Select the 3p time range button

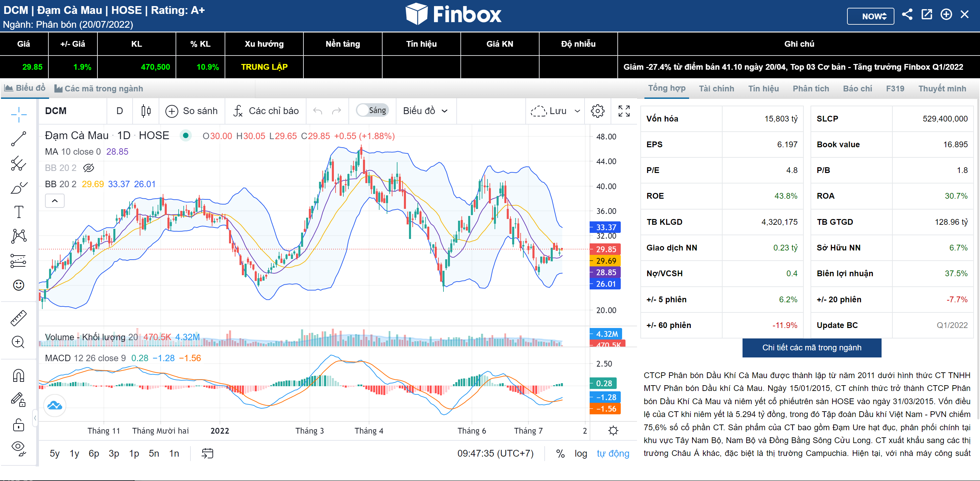point(114,453)
